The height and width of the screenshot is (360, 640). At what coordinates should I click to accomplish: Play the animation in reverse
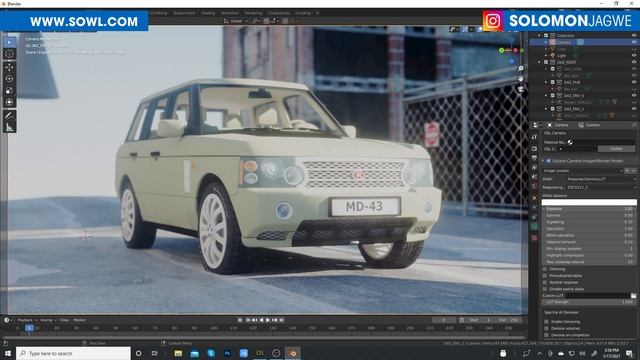coord(262,320)
